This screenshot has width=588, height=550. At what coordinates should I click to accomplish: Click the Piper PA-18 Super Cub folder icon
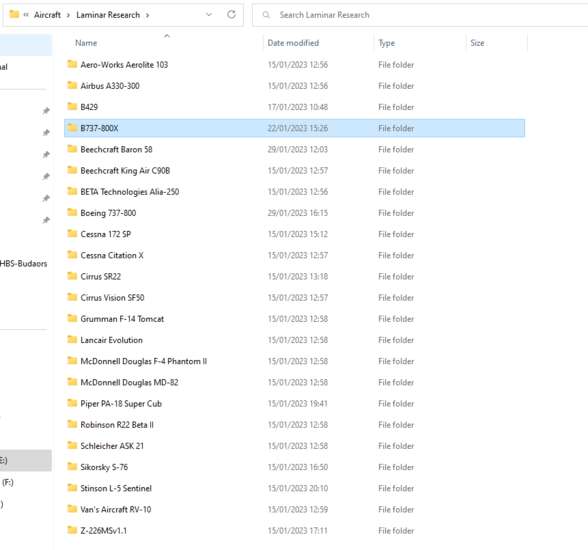pyautogui.click(x=72, y=403)
